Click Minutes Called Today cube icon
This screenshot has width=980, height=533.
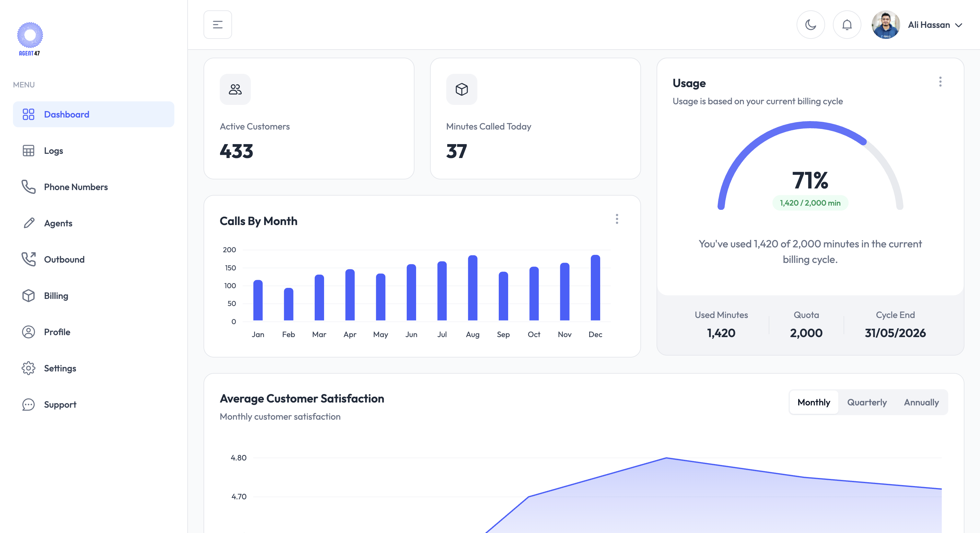461,89
